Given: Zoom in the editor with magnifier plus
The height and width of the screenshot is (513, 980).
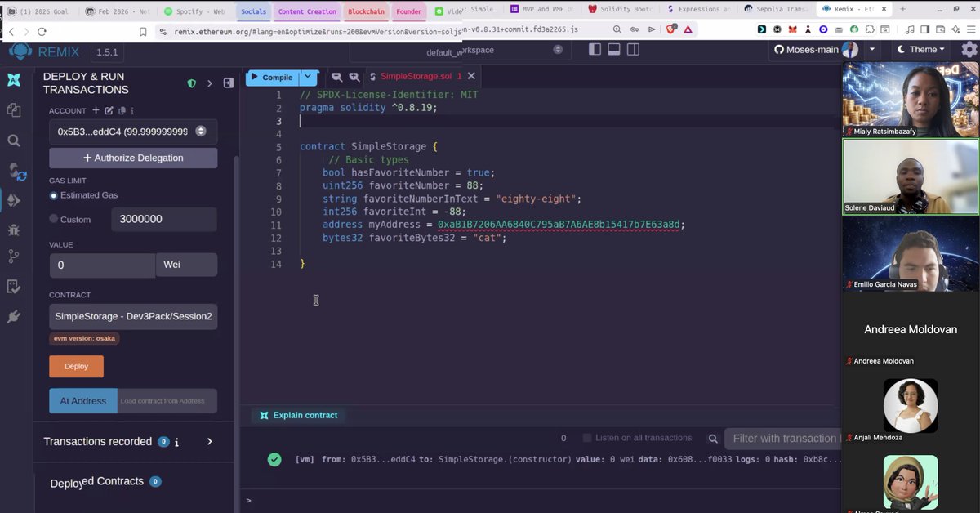Looking at the screenshot, I should (354, 77).
